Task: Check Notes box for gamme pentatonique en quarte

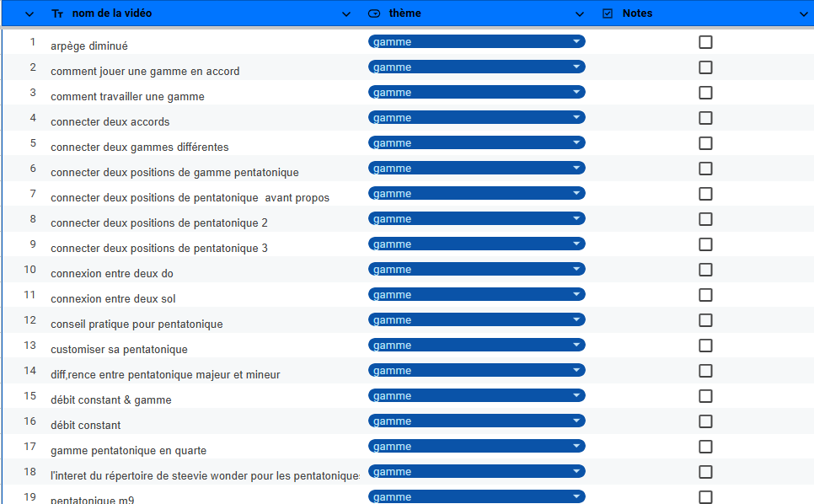Action: pyautogui.click(x=705, y=447)
